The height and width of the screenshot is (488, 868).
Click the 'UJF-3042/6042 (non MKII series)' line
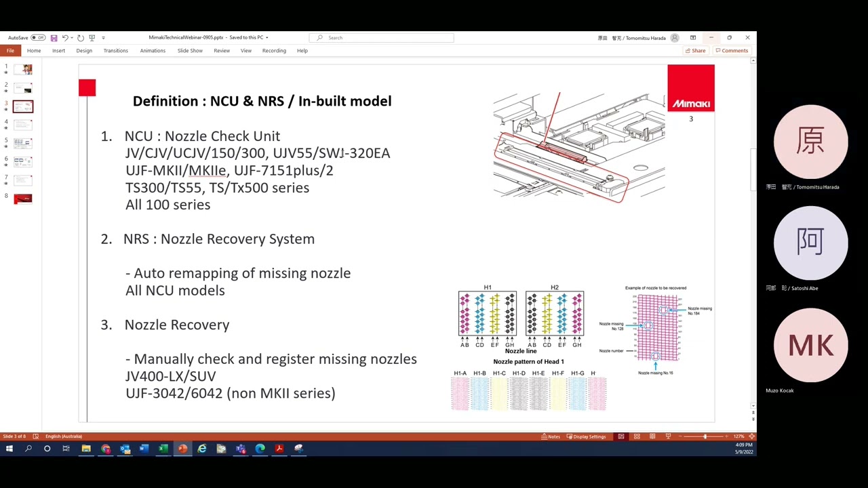point(230,394)
